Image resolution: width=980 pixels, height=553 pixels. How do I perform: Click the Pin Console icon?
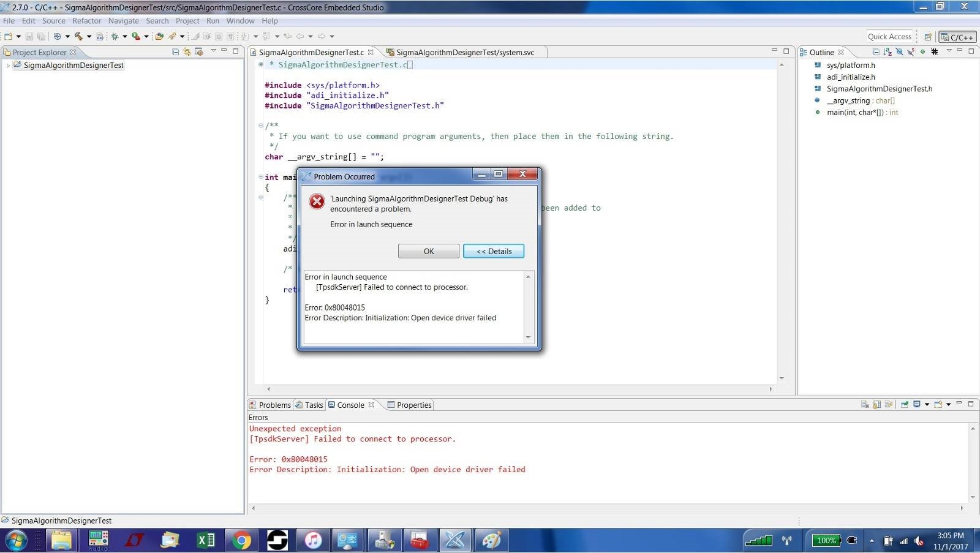tap(905, 404)
